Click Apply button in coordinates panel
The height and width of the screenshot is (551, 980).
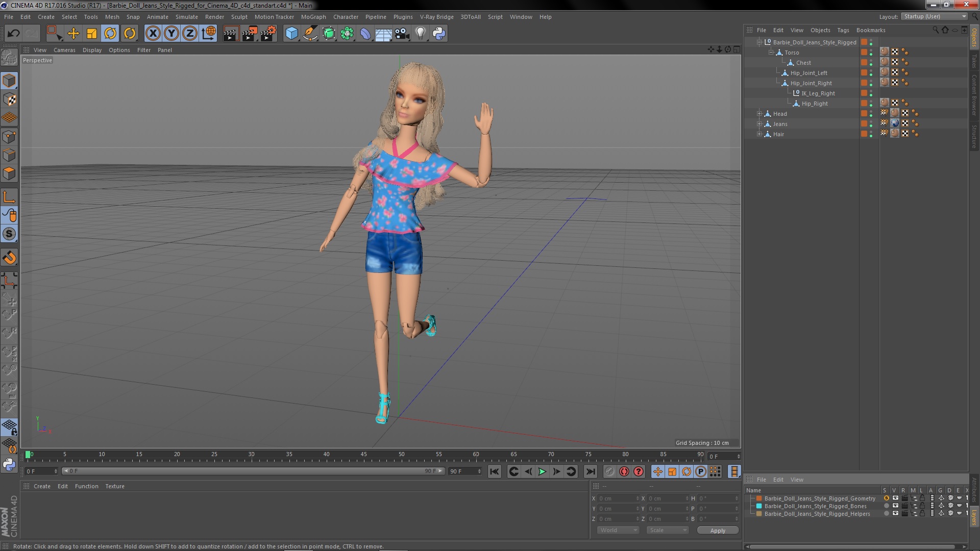tap(718, 530)
